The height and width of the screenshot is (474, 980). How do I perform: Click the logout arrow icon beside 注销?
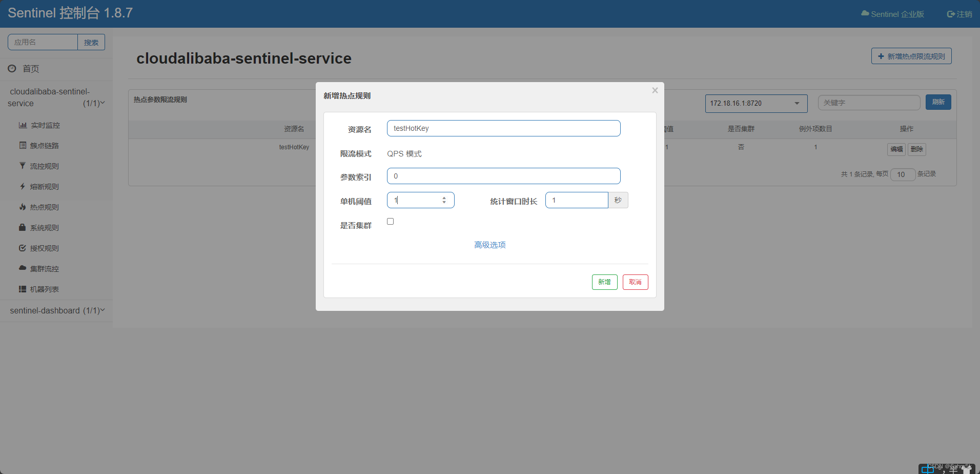(x=951, y=14)
